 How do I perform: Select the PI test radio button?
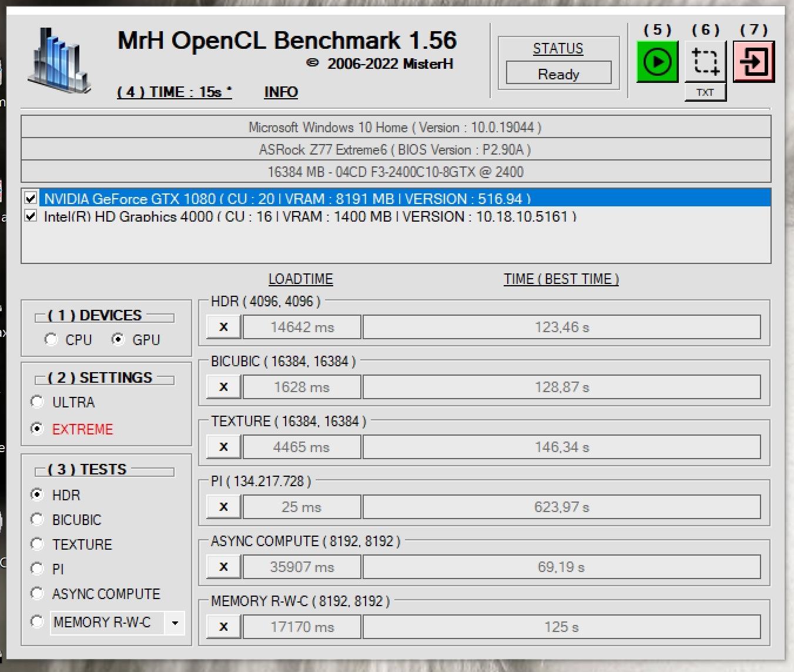(x=37, y=569)
